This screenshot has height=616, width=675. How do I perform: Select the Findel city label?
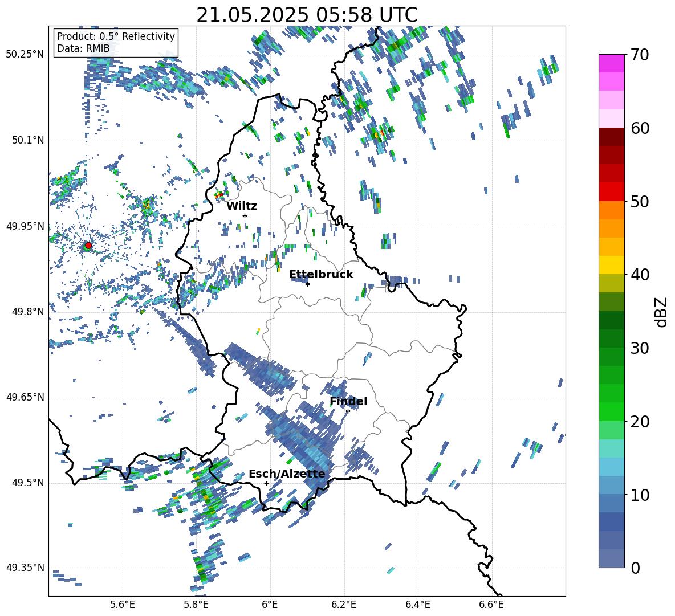tap(348, 401)
